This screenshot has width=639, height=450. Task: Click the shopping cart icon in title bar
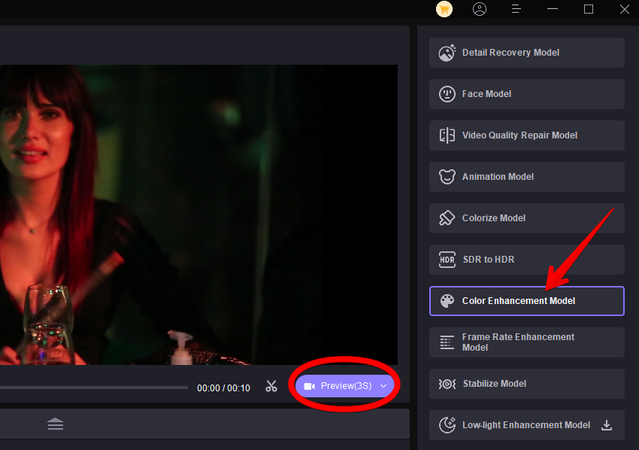pyautogui.click(x=444, y=9)
